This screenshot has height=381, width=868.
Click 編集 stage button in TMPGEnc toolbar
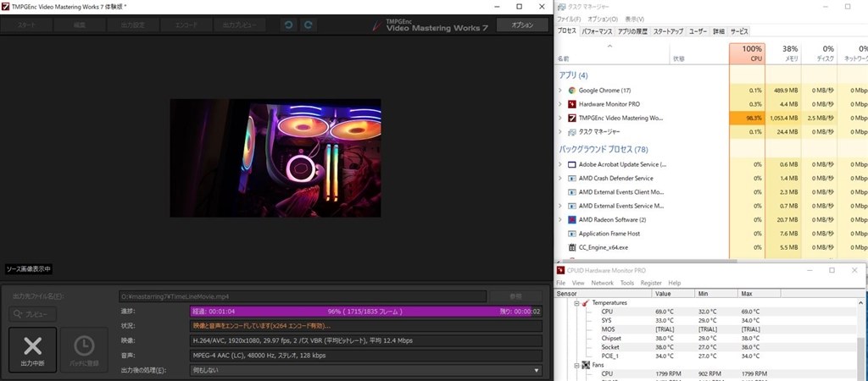coord(79,25)
